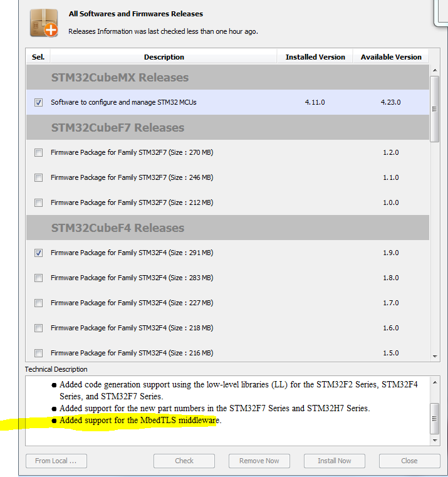The image size is (448, 477).
Task: Click releases list scrollbar up arrow
Action: (x=435, y=70)
